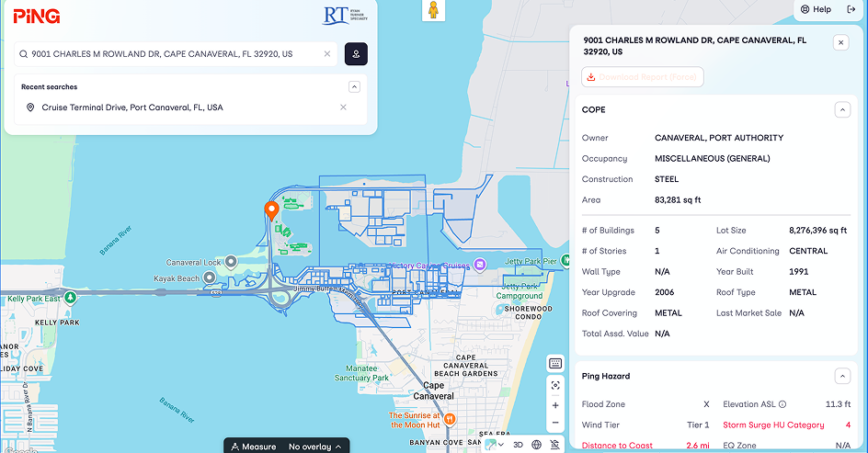This screenshot has height=453, width=868.
Task: Collapse the Recent searches list
Action: click(354, 87)
